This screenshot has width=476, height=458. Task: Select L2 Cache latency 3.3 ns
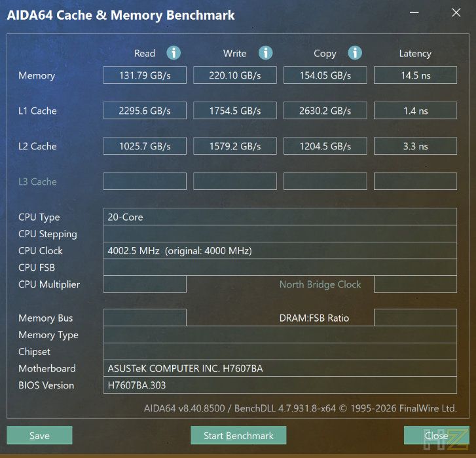pos(415,146)
